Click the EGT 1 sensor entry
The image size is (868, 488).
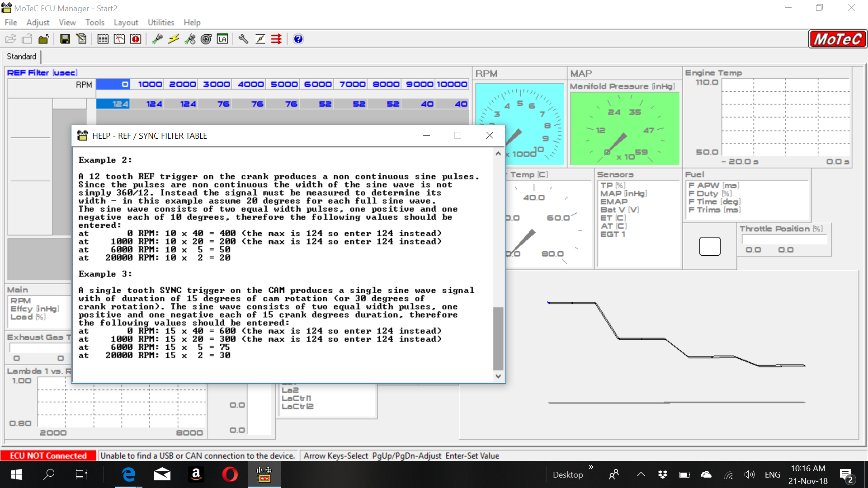(x=613, y=234)
